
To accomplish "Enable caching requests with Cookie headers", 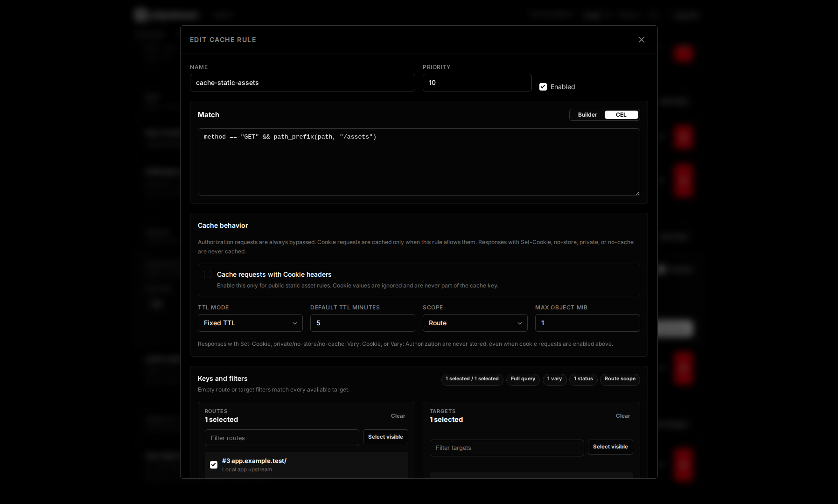I will tap(208, 274).
